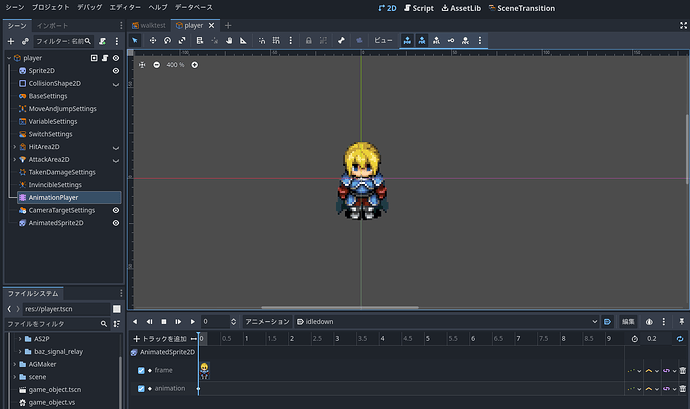690x409 pixels.
Task: Open skeleton options bone icon
Action: [341, 41]
